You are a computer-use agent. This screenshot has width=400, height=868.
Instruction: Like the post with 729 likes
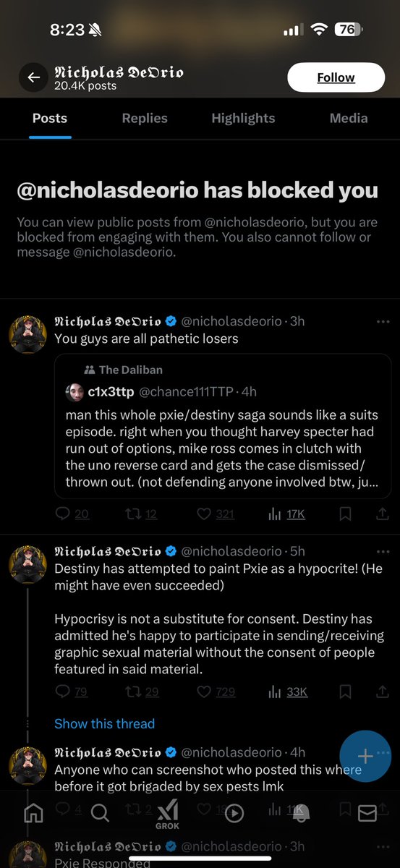(216, 692)
